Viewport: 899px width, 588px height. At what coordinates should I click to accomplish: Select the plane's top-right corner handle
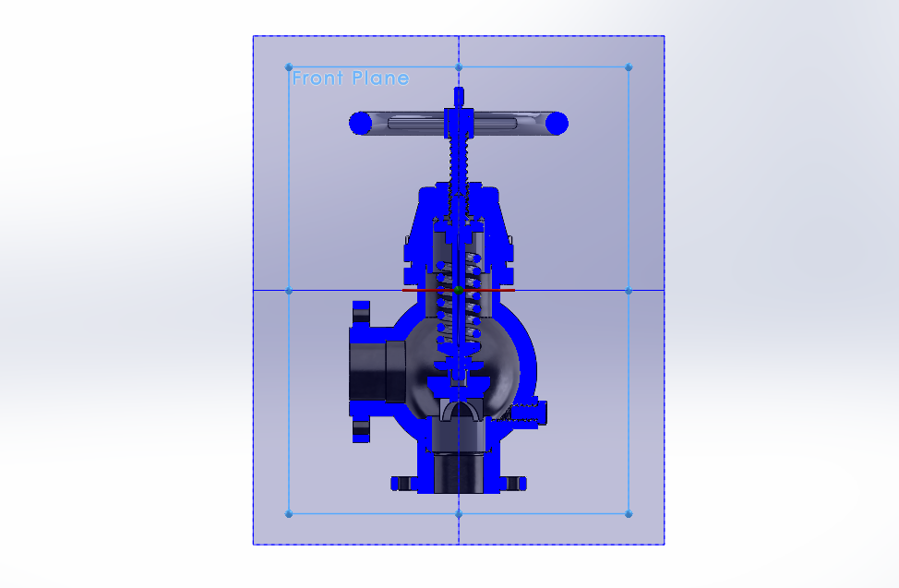tap(629, 67)
